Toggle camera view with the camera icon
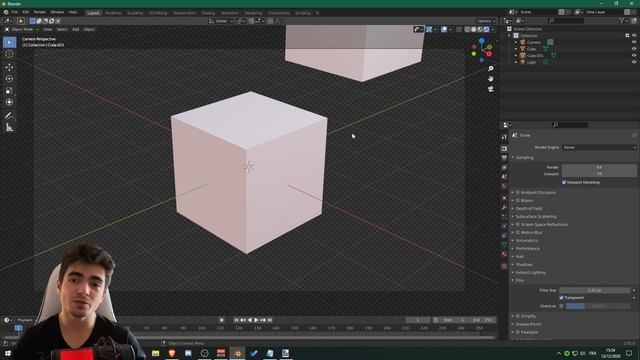This screenshot has height=360, width=640. tap(491, 89)
